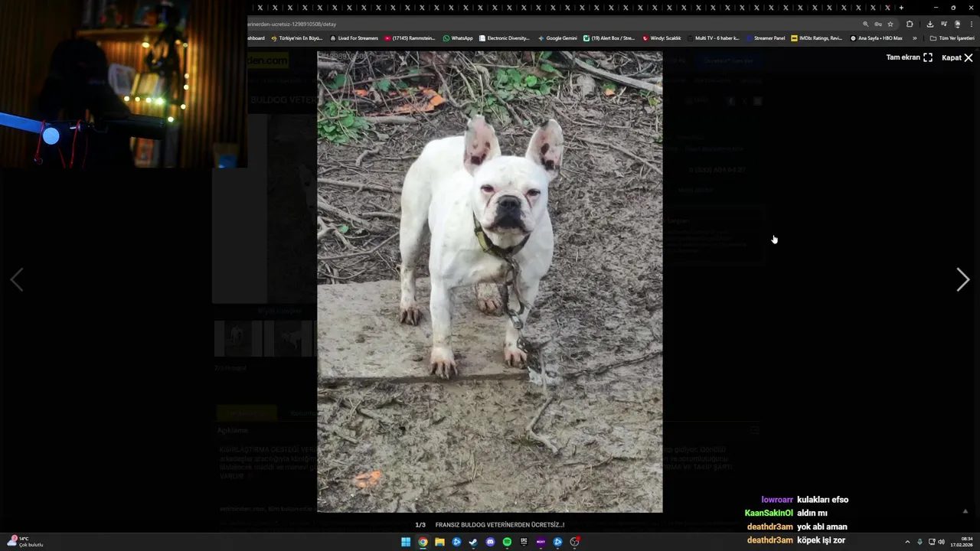The width and height of the screenshot is (980, 551).
Task: Open the Electronic Diversity bookmark
Action: click(504, 38)
